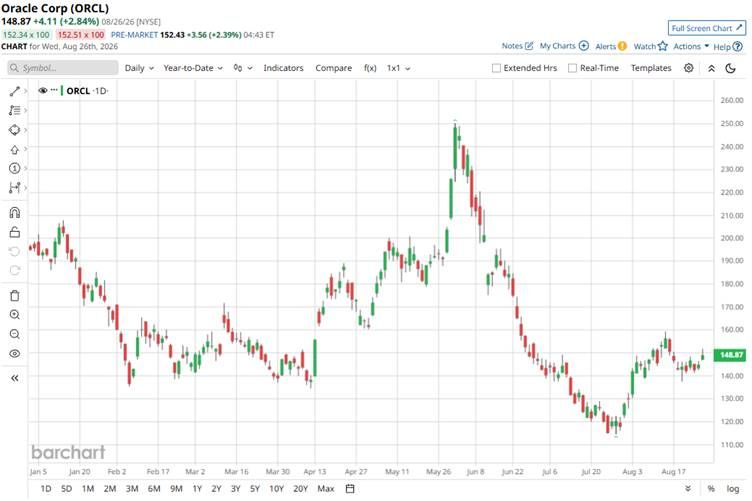Click the Symbol search input field

click(x=63, y=68)
